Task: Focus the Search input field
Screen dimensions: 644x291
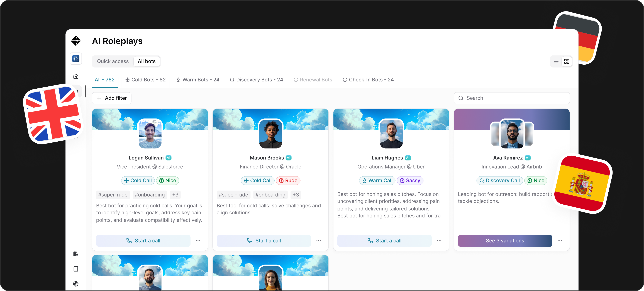Action: tap(512, 98)
